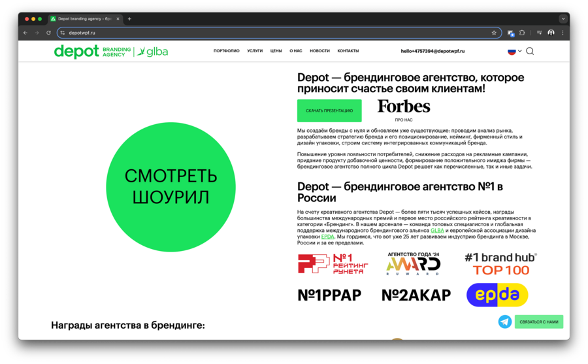Image resolution: width=588 pixels, height=364 pixels.
Task: Open site info icon in address bar
Action: tap(63, 33)
